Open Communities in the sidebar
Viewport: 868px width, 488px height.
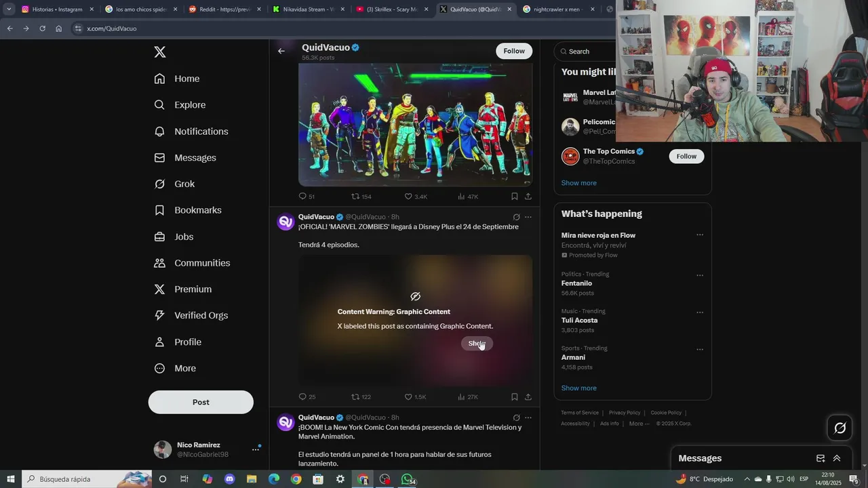coord(192,263)
